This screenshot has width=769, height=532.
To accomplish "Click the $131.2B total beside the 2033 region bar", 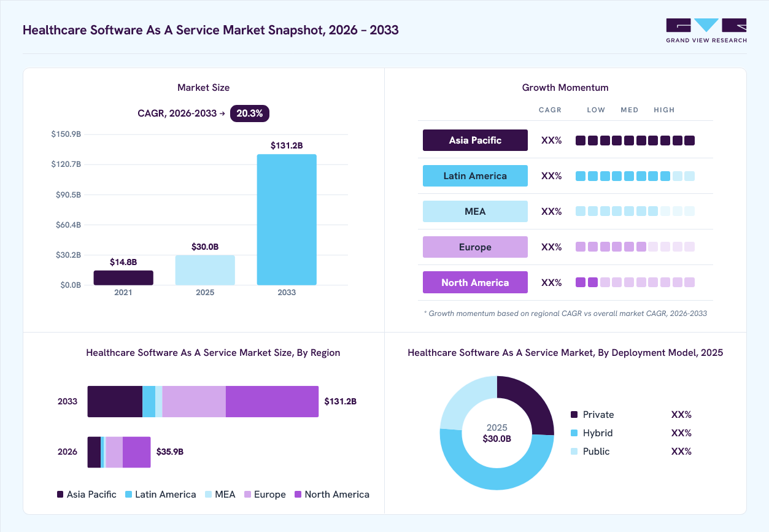I will (x=341, y=401).
